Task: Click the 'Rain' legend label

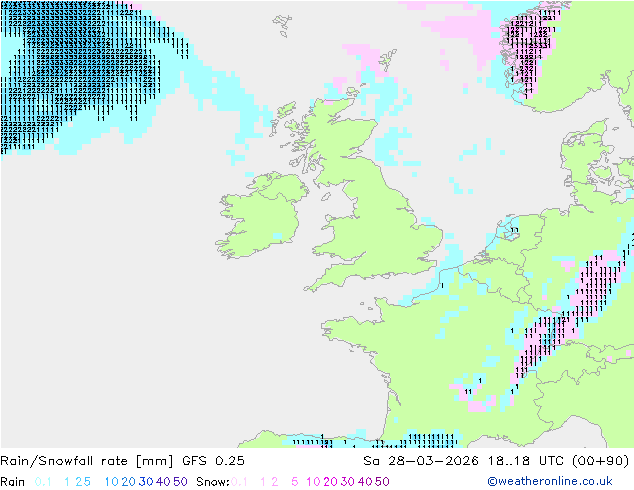Action: tap(13, 482)
